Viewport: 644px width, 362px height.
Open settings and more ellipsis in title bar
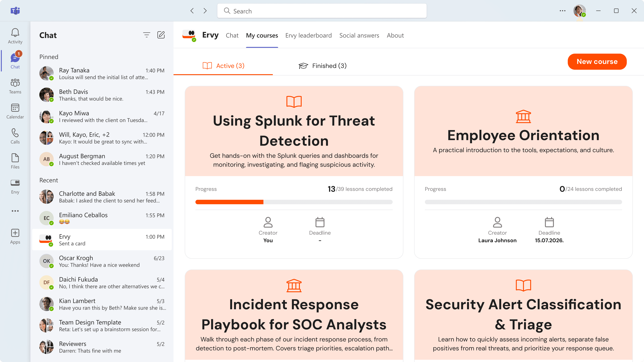[562, 11]
